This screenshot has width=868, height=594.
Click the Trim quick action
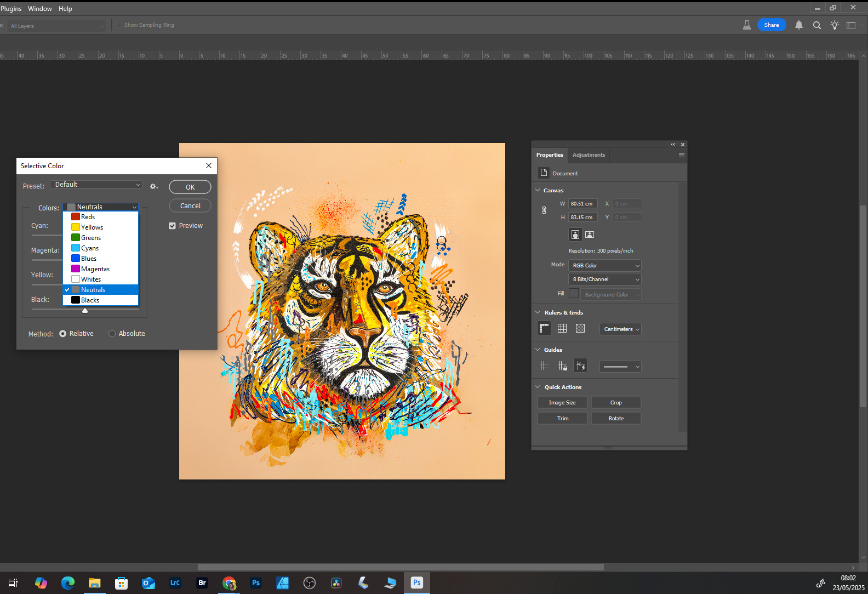click(x=562, y=419)
